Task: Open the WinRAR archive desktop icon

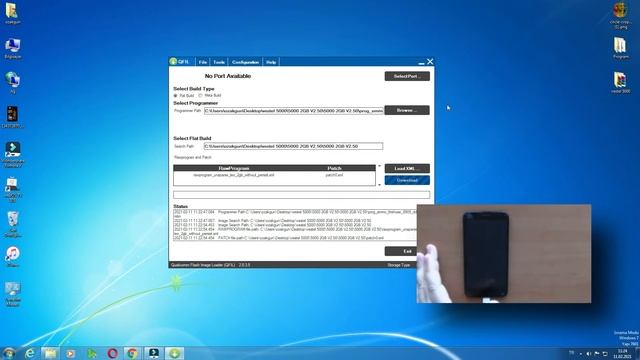Action: [x=620, y=82]
